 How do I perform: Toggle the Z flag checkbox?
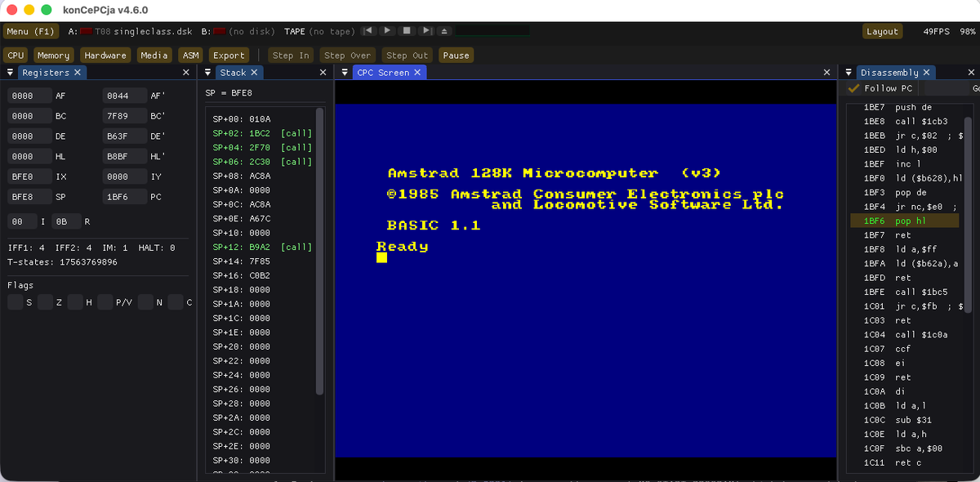pos(45,302)
